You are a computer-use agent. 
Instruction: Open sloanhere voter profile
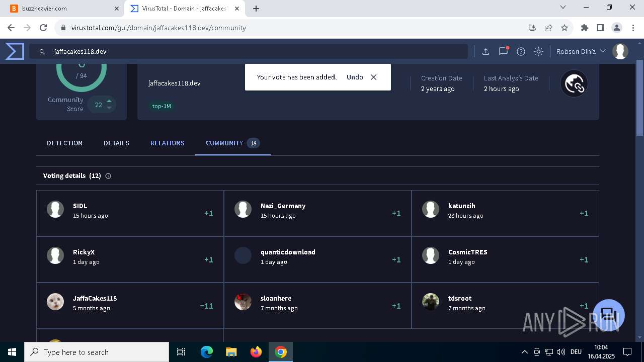pyautogui.click(x=276, y=298)
